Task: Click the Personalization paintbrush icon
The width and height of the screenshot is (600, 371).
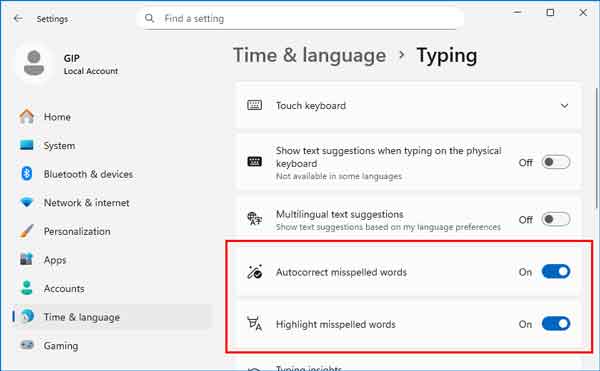Action: coord(27,231)
